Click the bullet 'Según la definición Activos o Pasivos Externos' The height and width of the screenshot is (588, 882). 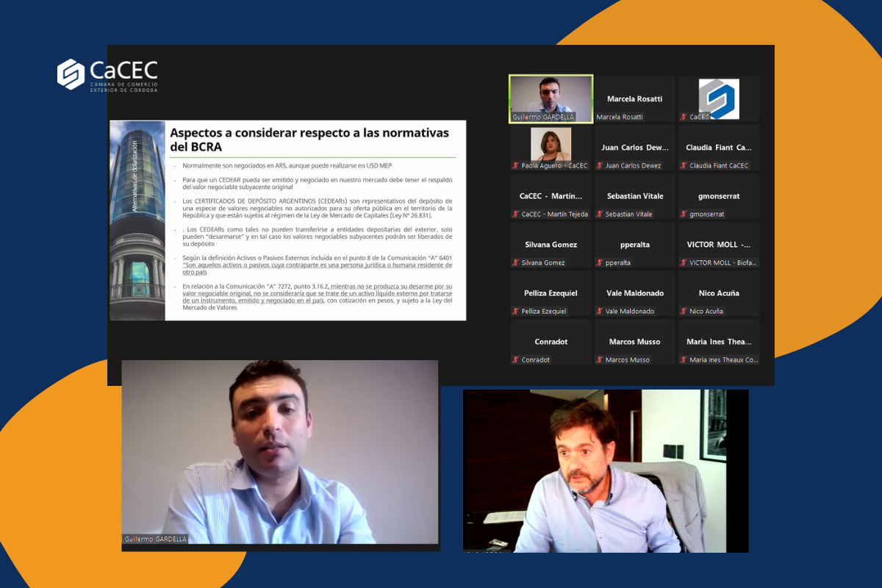tap(318, 265)
